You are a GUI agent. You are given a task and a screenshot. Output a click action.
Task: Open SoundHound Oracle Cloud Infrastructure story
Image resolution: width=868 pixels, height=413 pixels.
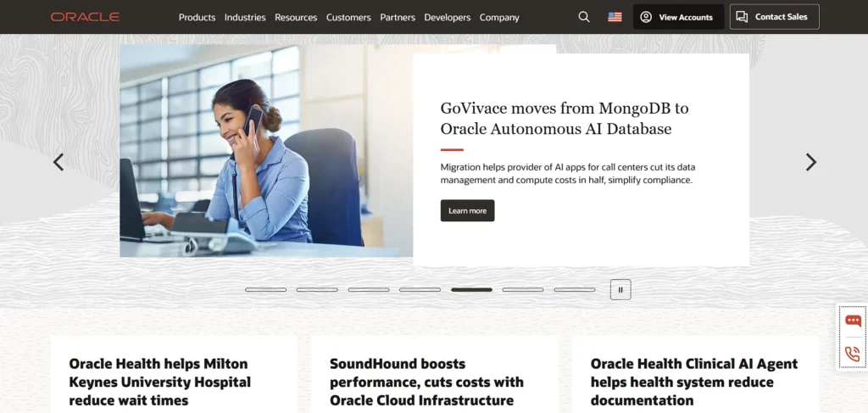click(427, 382)
